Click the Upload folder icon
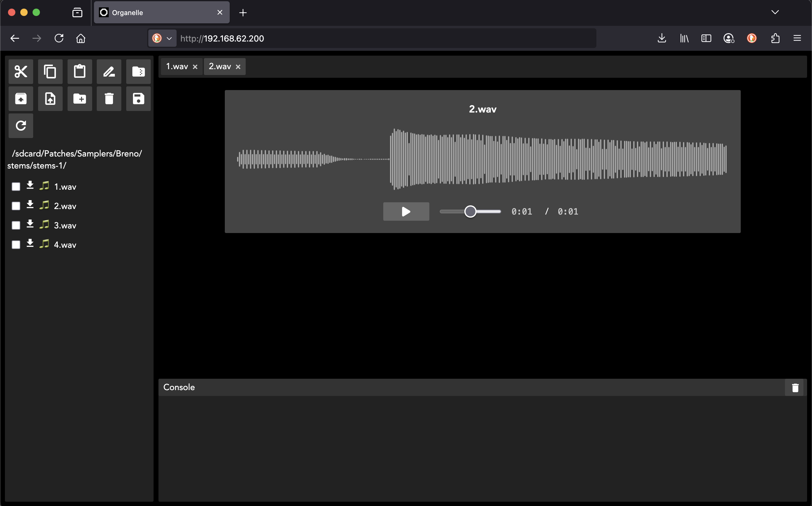This screenshot has width=812, height=506. click(21, 98)
